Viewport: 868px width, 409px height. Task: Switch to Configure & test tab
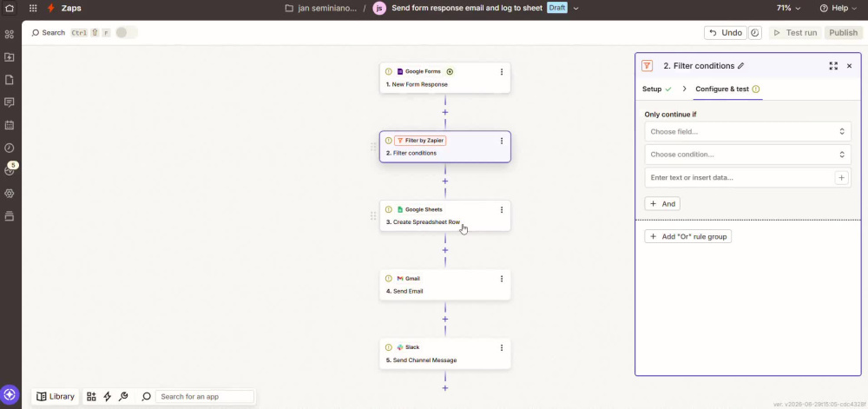(727, 89)
